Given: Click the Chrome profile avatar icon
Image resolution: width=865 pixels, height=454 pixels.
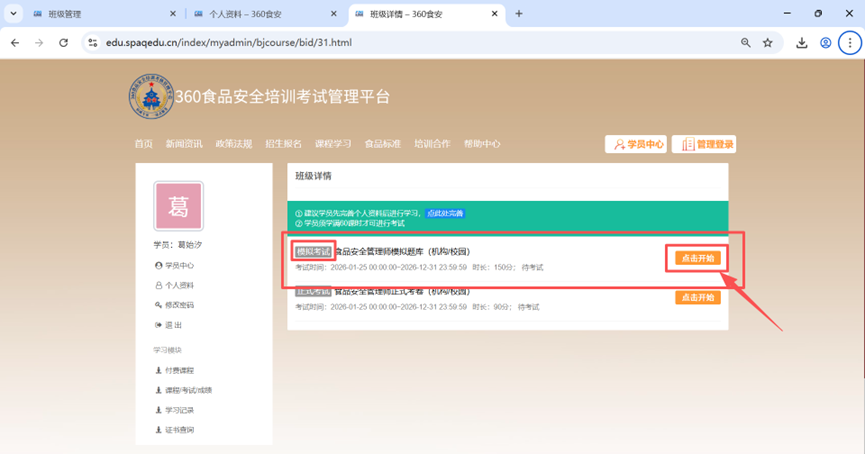Looking at the screenshot, I should coord(826,43).
